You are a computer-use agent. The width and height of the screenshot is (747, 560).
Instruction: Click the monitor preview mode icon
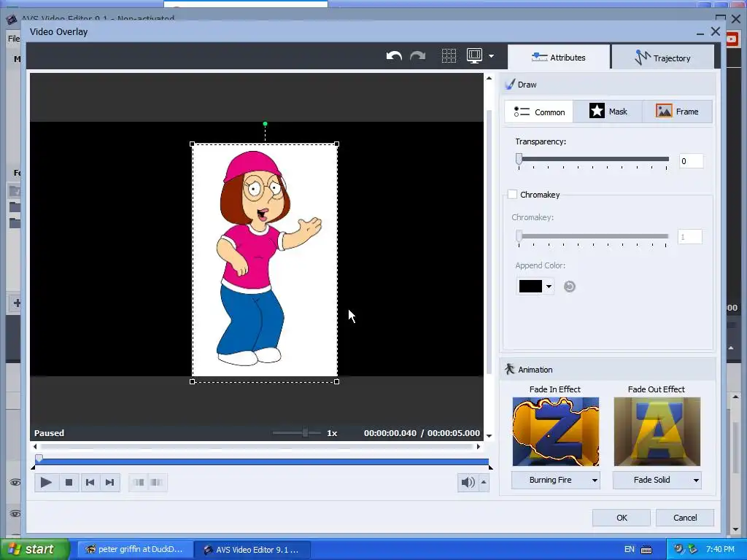[x=474, y=55]
